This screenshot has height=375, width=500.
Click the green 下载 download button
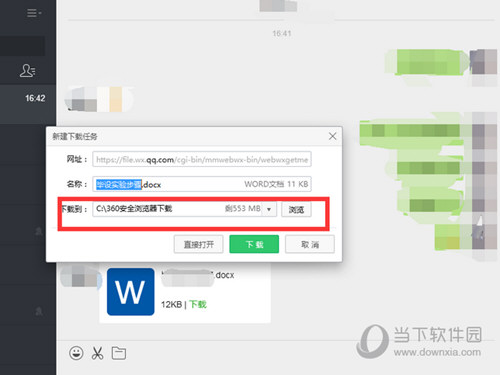254,244
